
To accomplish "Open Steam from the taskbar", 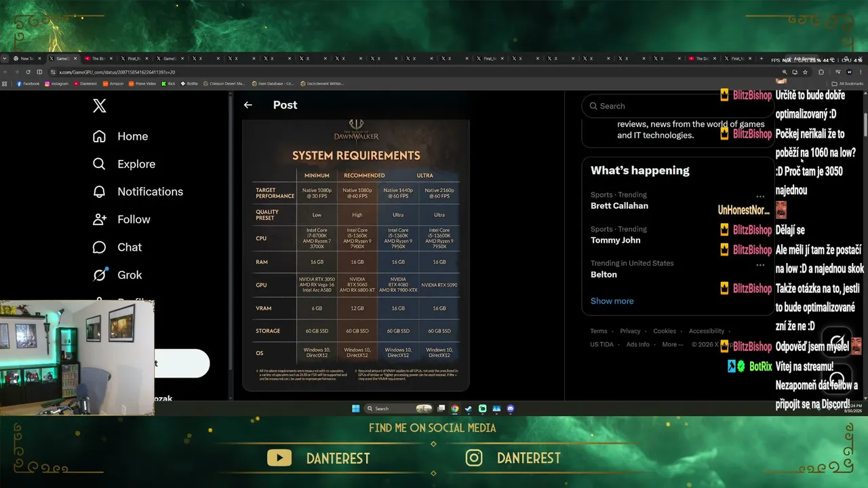I will 469,409.
